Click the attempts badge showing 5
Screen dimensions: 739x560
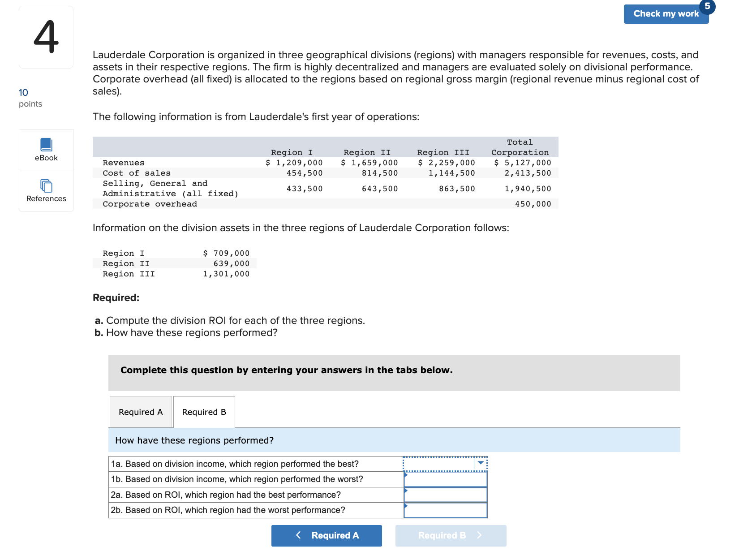coord(707,6)
